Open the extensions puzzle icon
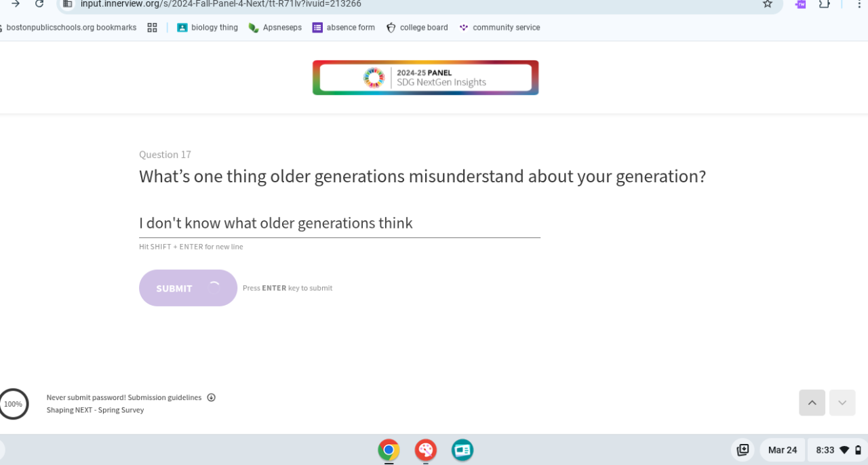Image resolution: width=868 pixels, height=465 pixels. click(825, 4)
